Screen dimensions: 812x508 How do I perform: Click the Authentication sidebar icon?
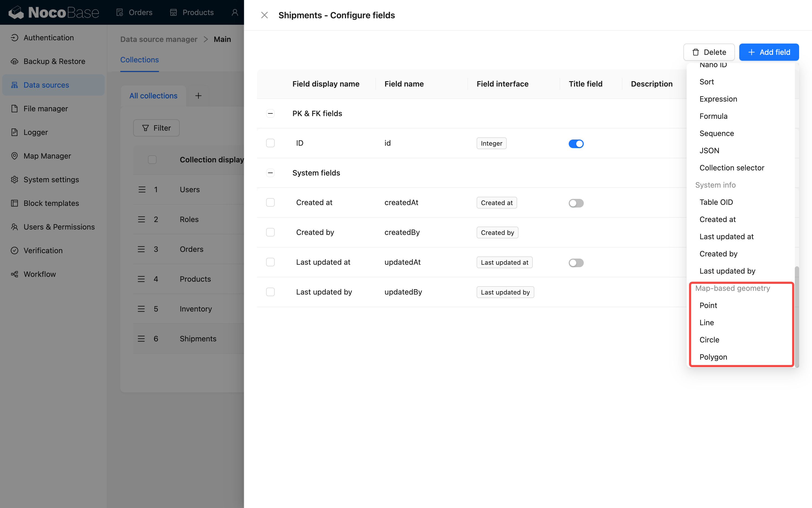(15, 38)
